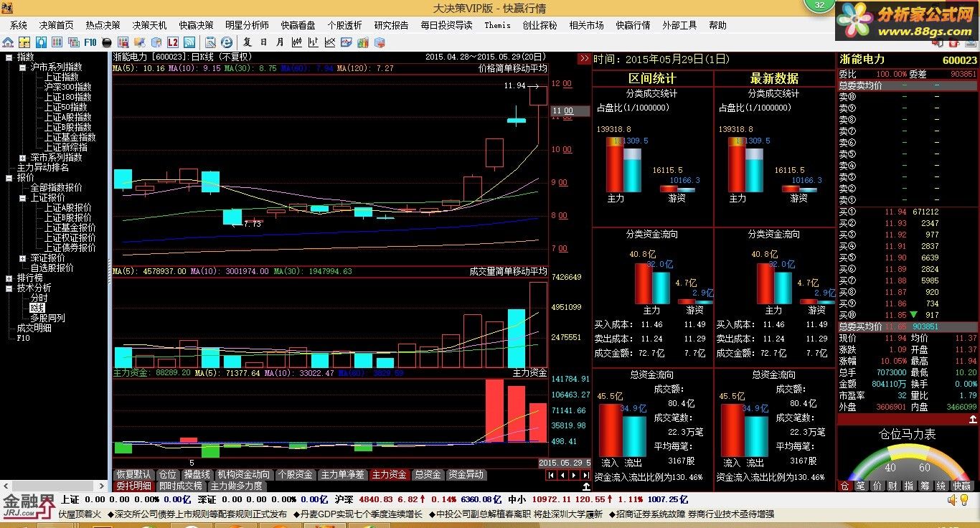The width and height of the screenshot is (980, 528).
Task: Click the speaker sound icon in status bar
Action: coord(953,500)
